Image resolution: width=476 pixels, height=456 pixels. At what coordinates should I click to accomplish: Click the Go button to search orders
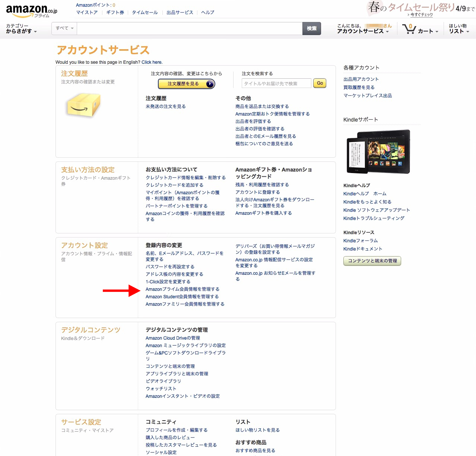pyautogui.click(x=319, y=83)
